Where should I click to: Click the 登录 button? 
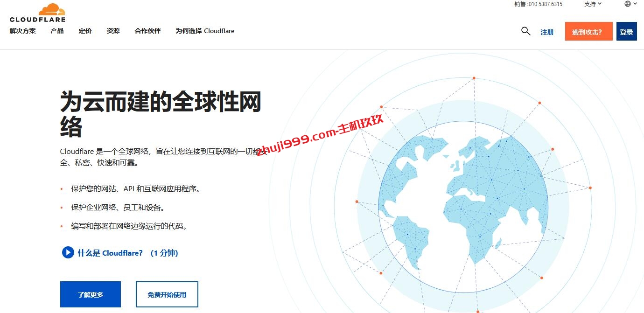[x=626, y=31]
